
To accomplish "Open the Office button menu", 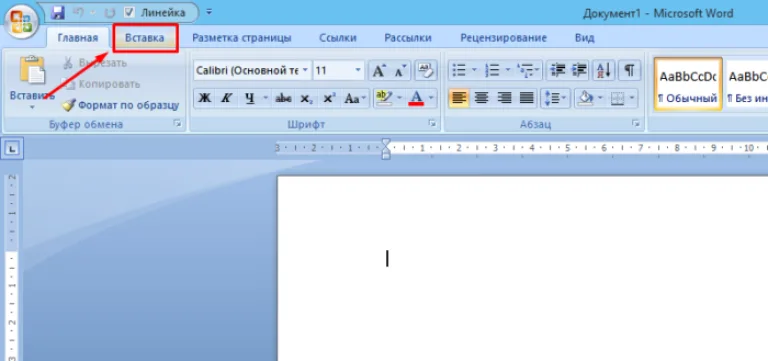I will [21, 23].
